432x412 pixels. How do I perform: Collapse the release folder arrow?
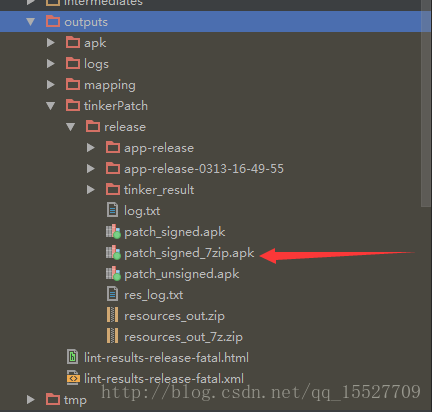(71, 127)
